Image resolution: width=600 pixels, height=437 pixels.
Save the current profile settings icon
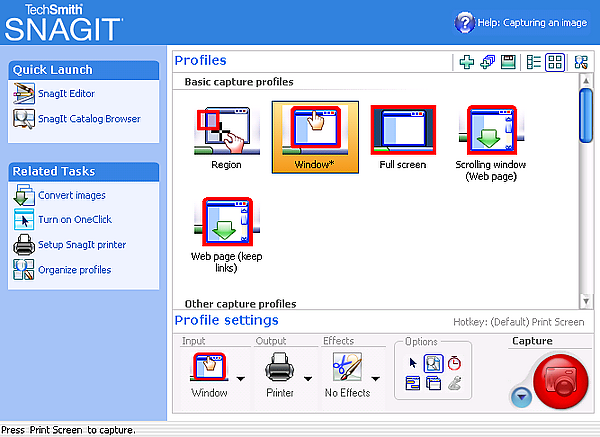click(x=508, y=62)
